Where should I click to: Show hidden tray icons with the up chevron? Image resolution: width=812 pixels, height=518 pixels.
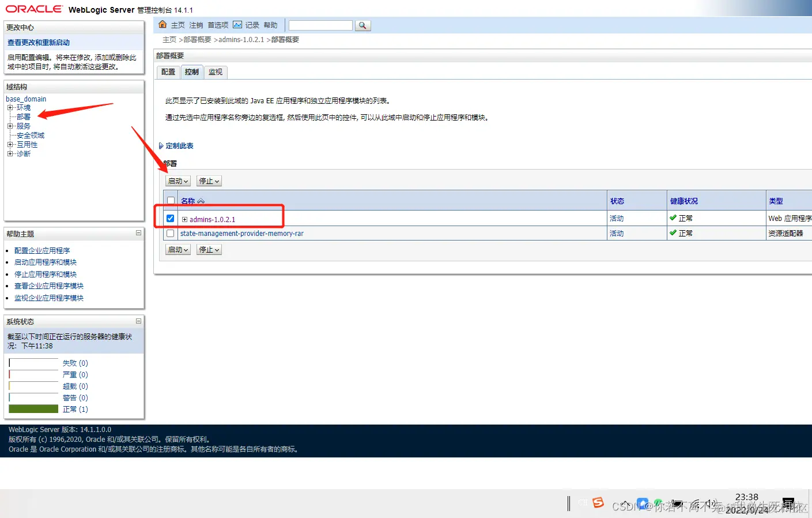pos(625,504)
